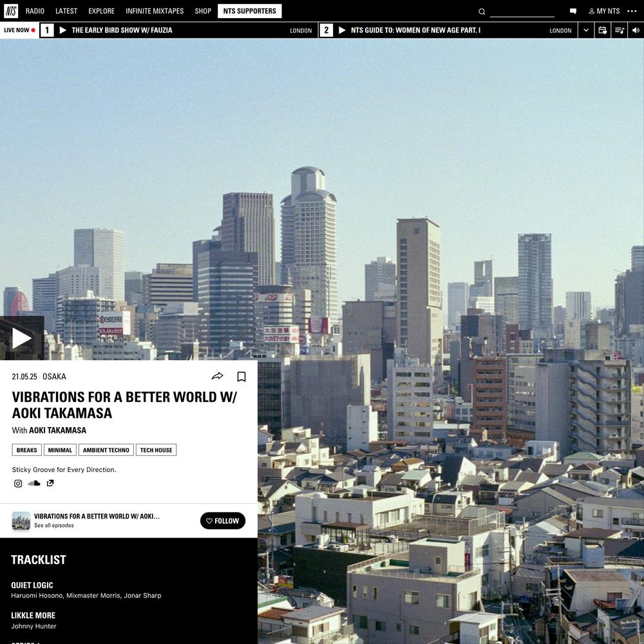This screenshot has width=644, height=644.
Task: Select the Tech House genre tag
Action: (156, 450)
